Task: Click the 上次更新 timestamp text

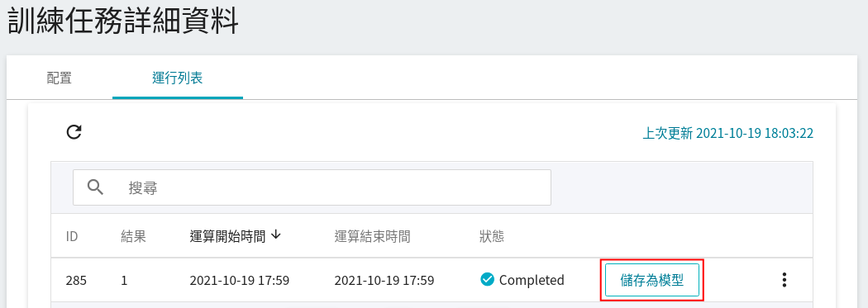Action: pos(727,133)
